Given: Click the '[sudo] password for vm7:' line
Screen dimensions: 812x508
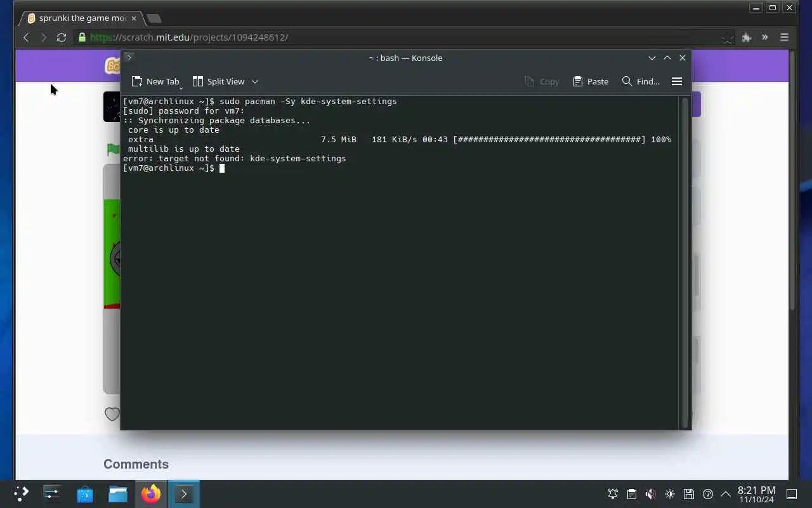Looking at the screenshot, I should pos(183,110).
